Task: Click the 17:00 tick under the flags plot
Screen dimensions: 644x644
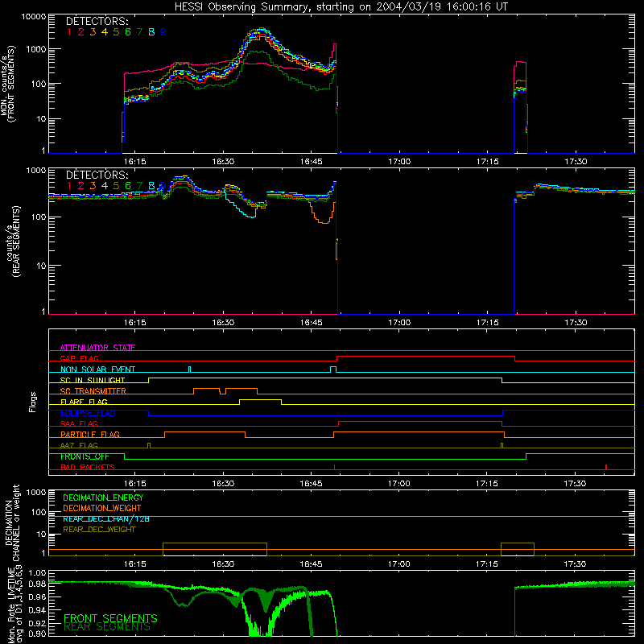Action: 398,484
